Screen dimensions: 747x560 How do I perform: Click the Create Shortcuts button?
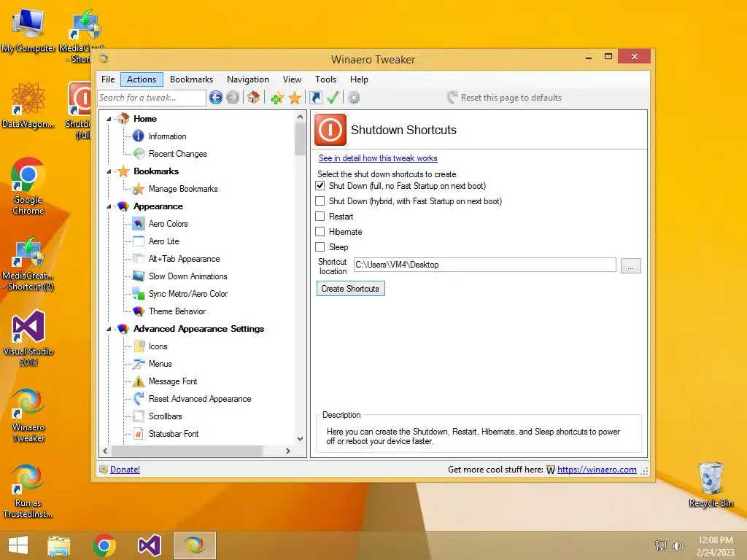(x=350, y=289)
